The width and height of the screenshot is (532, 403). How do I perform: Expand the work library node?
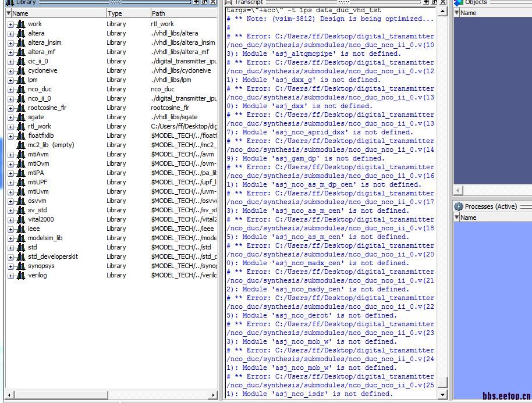(x=11, y=24)
